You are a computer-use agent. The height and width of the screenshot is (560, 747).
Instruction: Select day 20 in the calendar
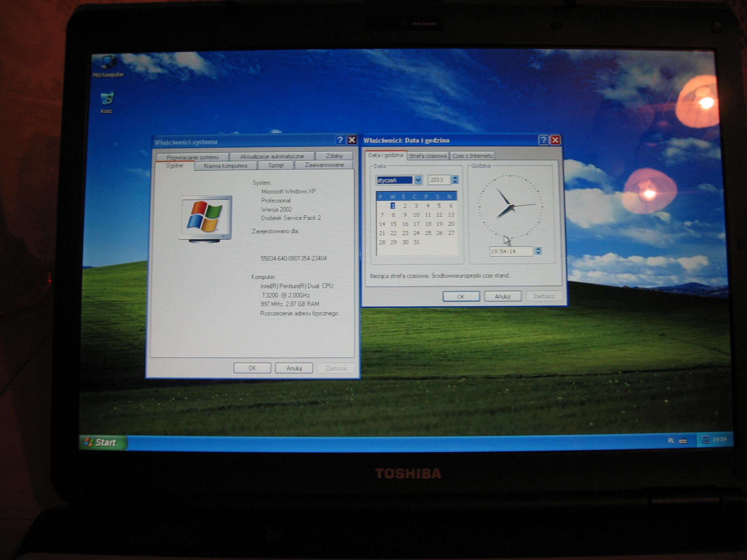coord(451,223)
